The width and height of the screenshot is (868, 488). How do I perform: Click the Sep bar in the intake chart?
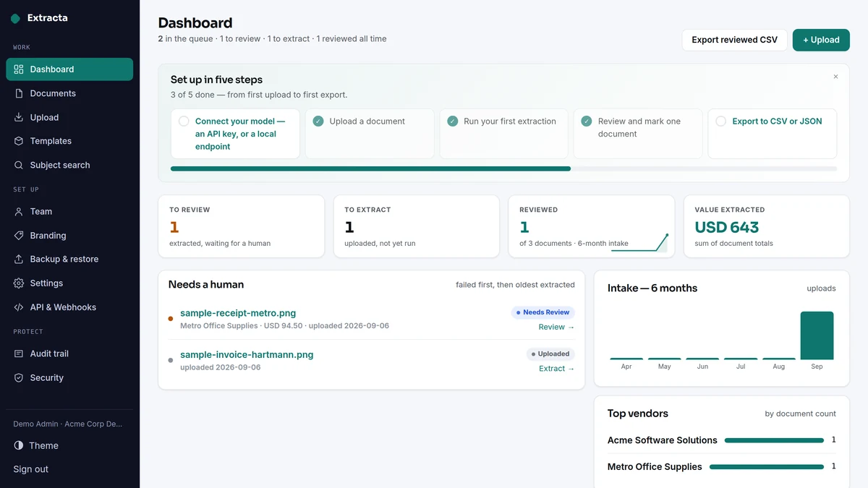(817, 335)
